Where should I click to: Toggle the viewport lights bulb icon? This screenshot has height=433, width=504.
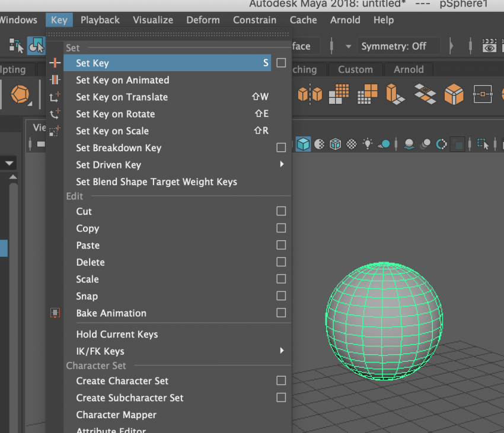point(368,144)
